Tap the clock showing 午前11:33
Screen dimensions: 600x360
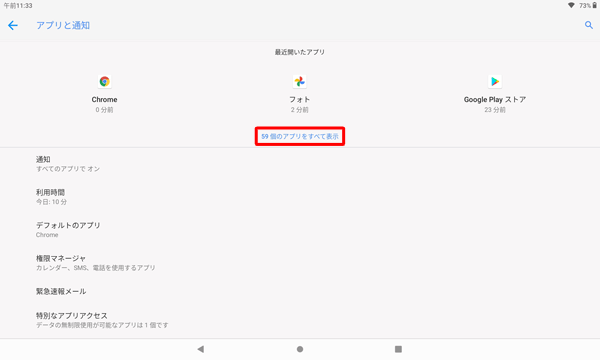click(18, 6)
